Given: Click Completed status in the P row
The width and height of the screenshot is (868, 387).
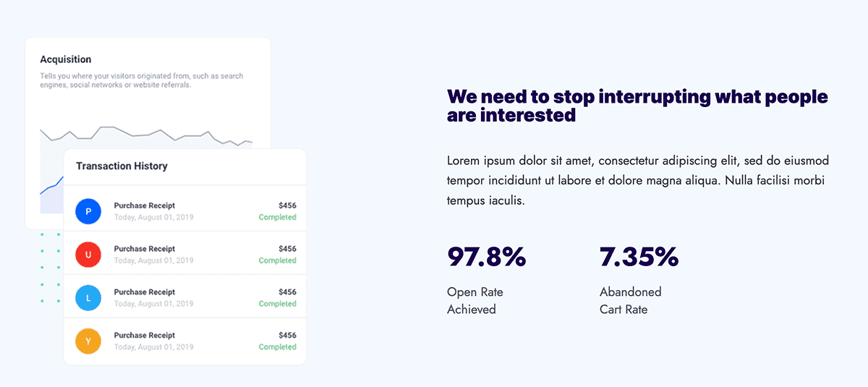Looking at the screenshot, I should coord(277,217).
